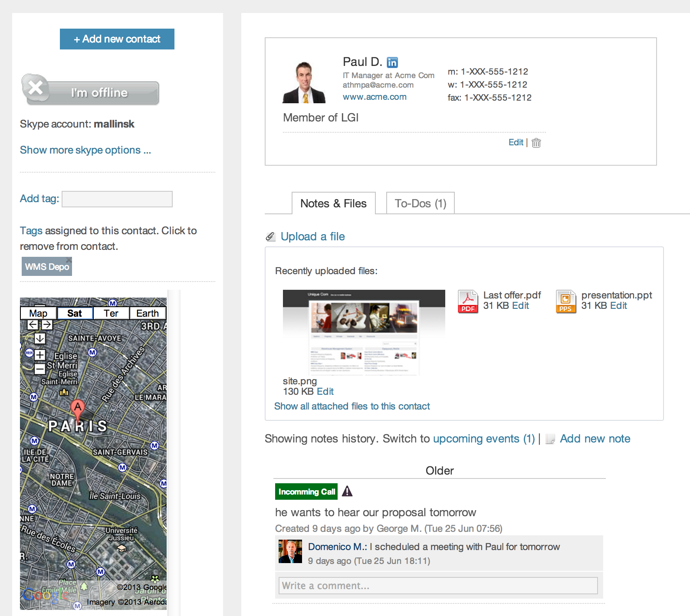This screenshot has height=616, width=690.
Task: Click the LinkedIn icon next to Paul D.
Action: pyautogui.click(x=392, y=62)
